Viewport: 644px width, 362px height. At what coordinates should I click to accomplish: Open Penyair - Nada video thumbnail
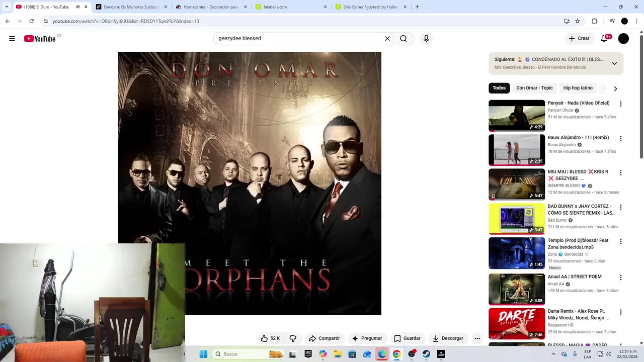click(517, 116)
